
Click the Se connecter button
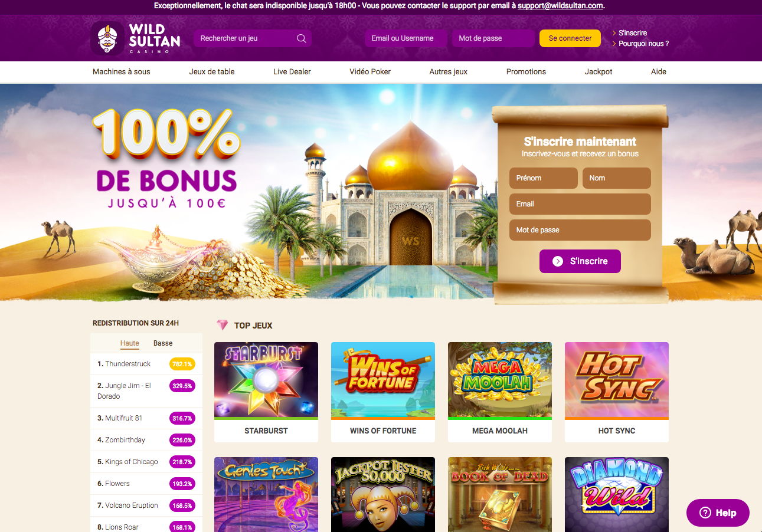click(x=570, y=38)
